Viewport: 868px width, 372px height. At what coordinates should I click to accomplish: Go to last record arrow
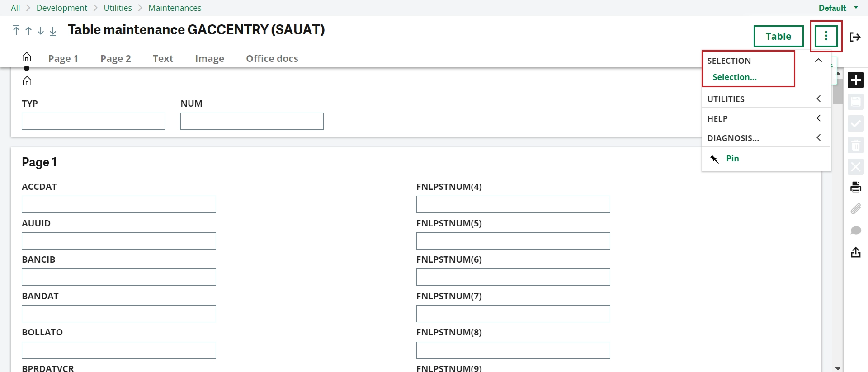(53, 30)
